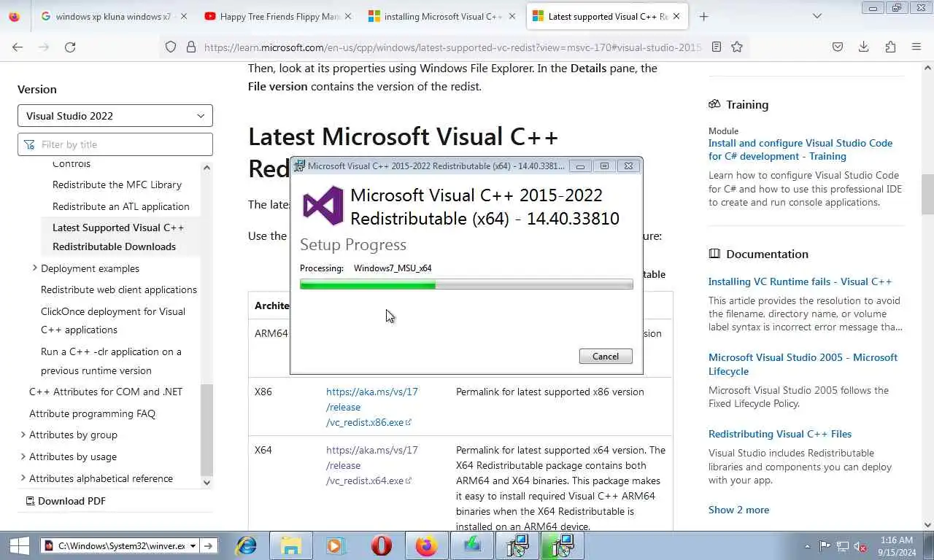Open the taskbar address dropdown arrow
934x560 pixels.
pyautogui.click(x=193, y=545)
